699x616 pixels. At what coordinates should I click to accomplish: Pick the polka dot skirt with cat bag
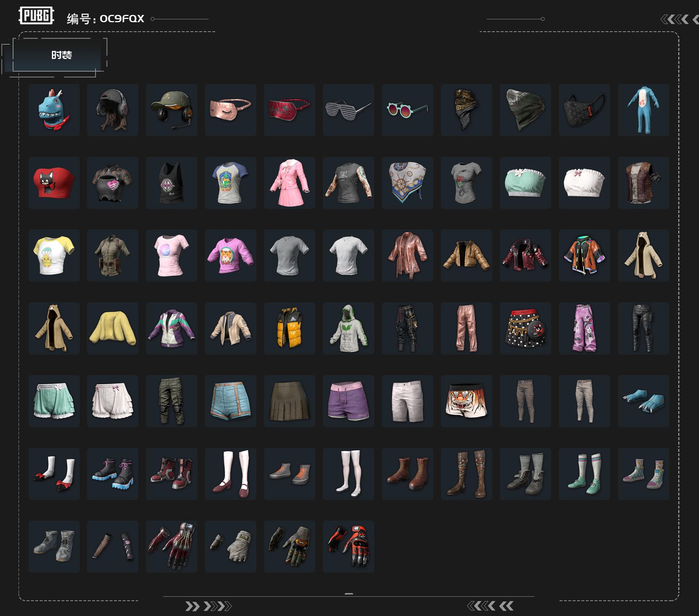525,328
